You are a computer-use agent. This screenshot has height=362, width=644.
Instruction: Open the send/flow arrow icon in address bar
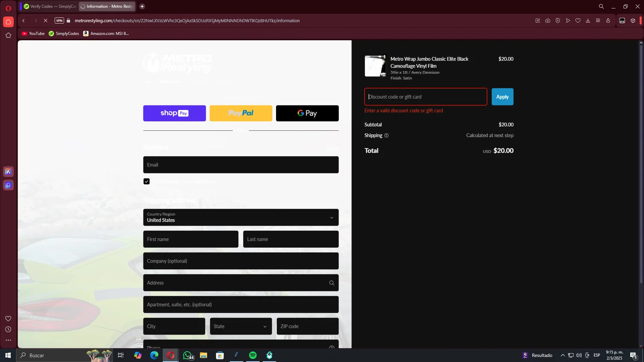coord(568,21)
